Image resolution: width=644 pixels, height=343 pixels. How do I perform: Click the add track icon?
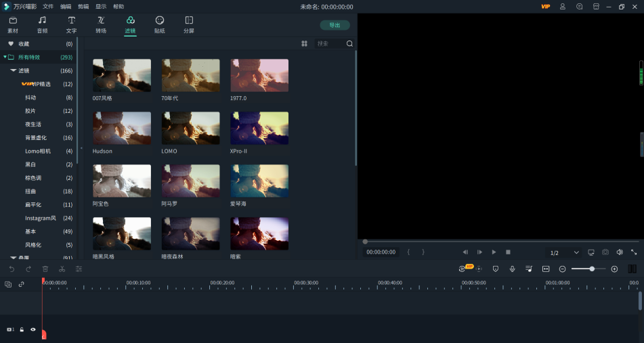8,284
